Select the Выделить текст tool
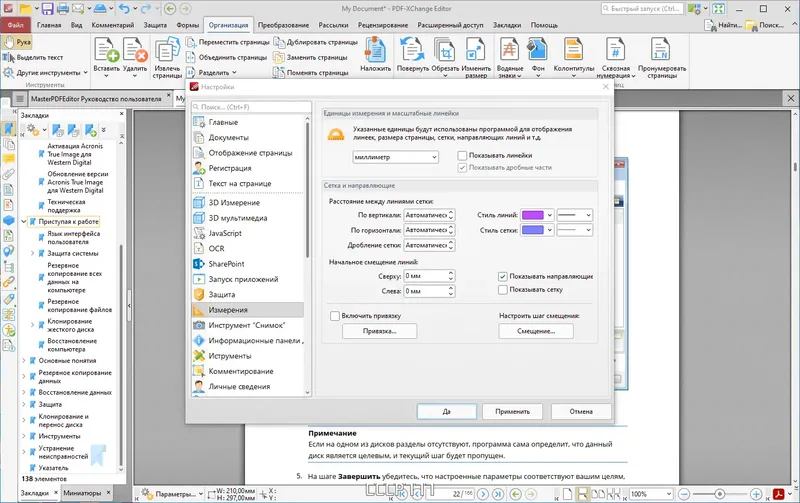Screen dimensions: 800x503 point(33,57)
